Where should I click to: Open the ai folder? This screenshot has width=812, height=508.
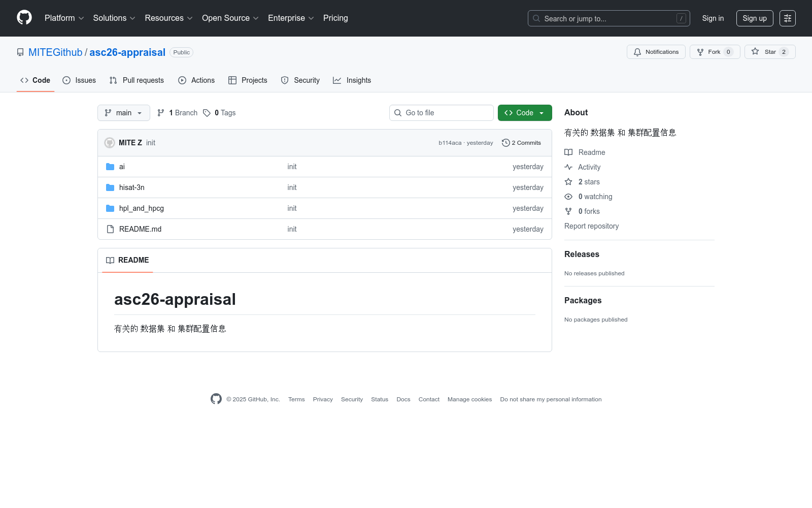(x=122, y=167)
